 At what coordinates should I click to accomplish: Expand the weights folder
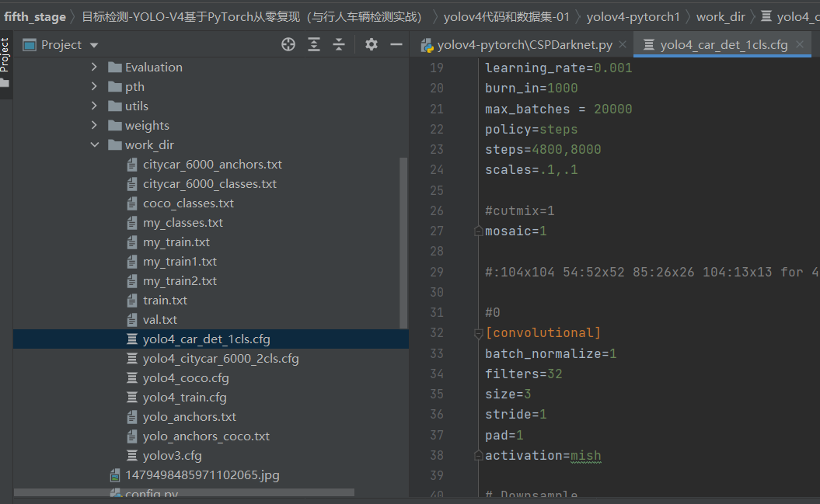(x=93, y=125)
